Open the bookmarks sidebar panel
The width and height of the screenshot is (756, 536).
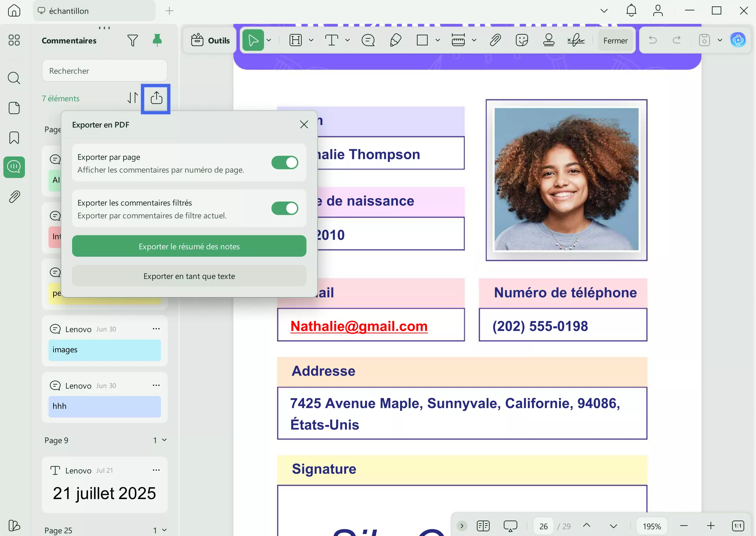[14, 138]
